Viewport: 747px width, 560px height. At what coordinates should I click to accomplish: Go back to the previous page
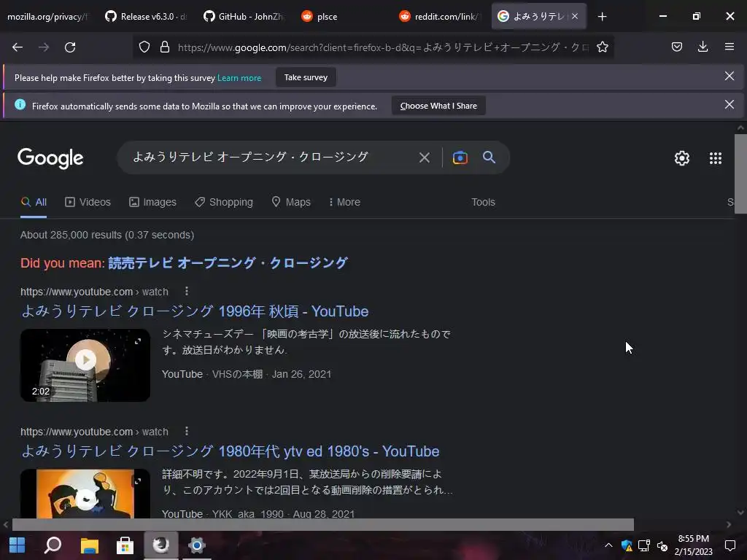[x=18, y=47]
